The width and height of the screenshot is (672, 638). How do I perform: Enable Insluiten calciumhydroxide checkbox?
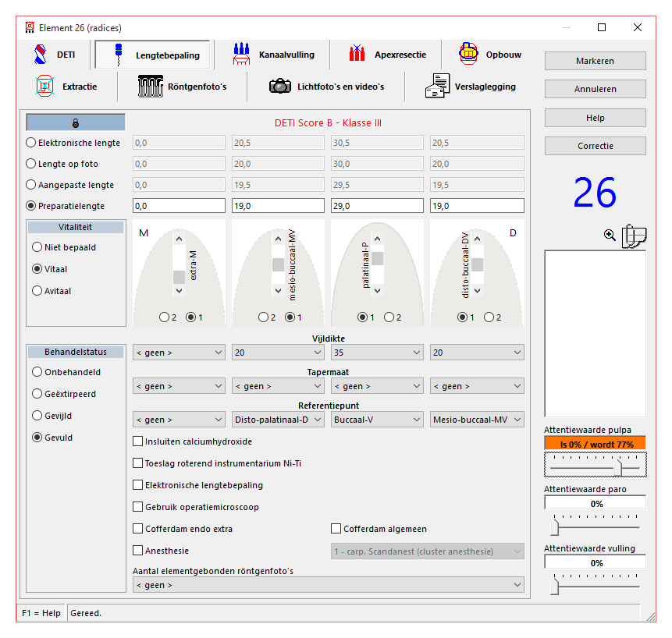pyautogui.click(x=137, y=441)
